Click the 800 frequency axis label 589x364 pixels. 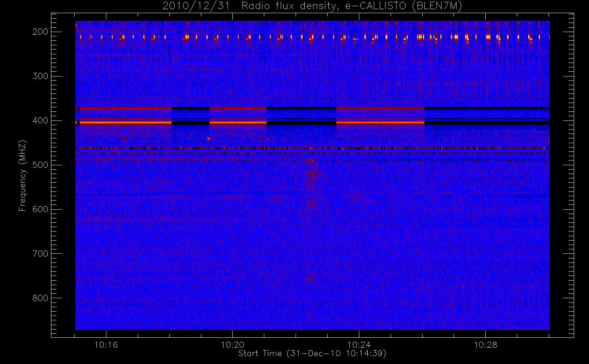click(40, 298)
